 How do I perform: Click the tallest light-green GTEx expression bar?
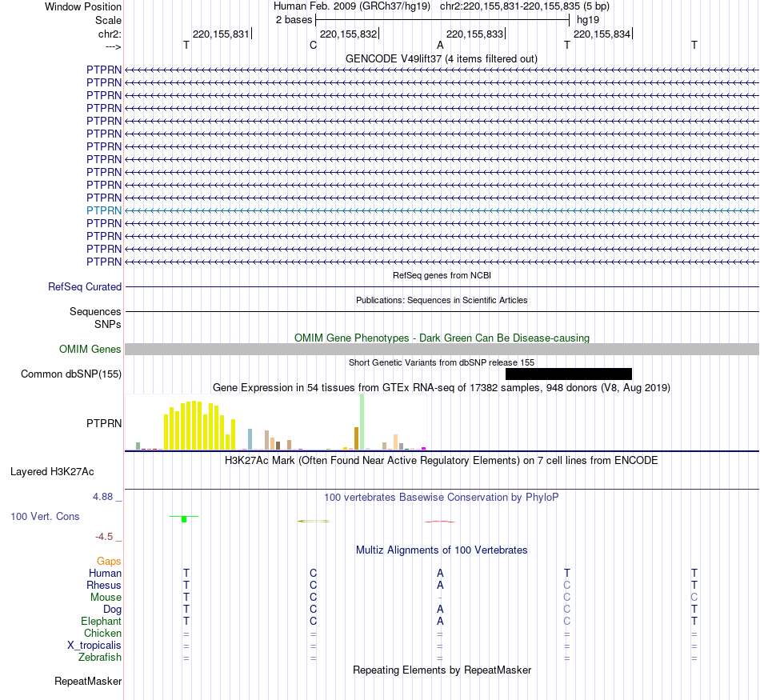click(x=362, y=422)
